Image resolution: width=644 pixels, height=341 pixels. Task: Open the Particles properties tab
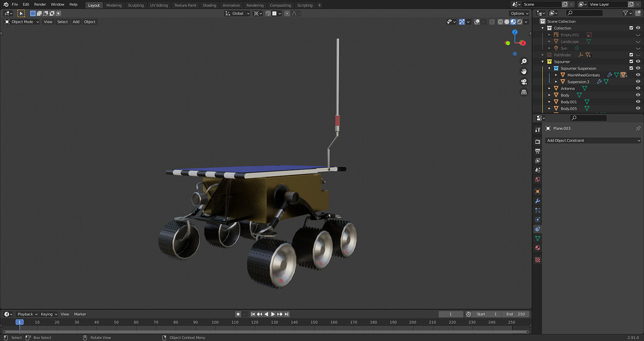(538, 210)
